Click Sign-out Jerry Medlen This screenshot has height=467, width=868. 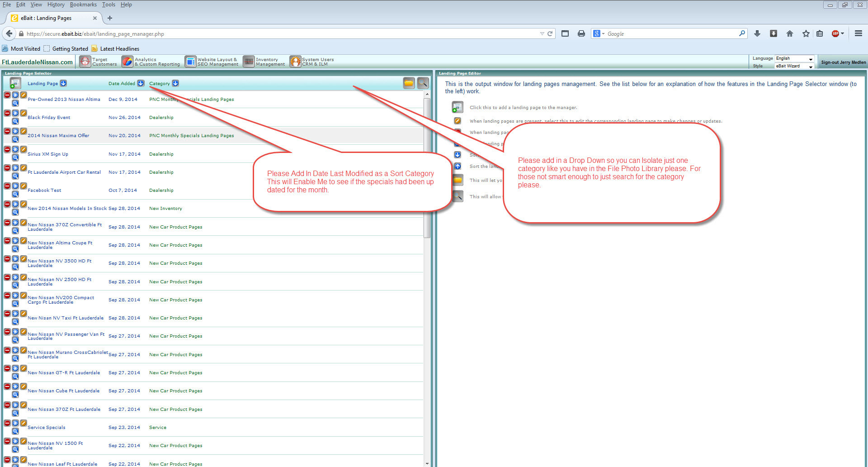(x=844, y=62)
